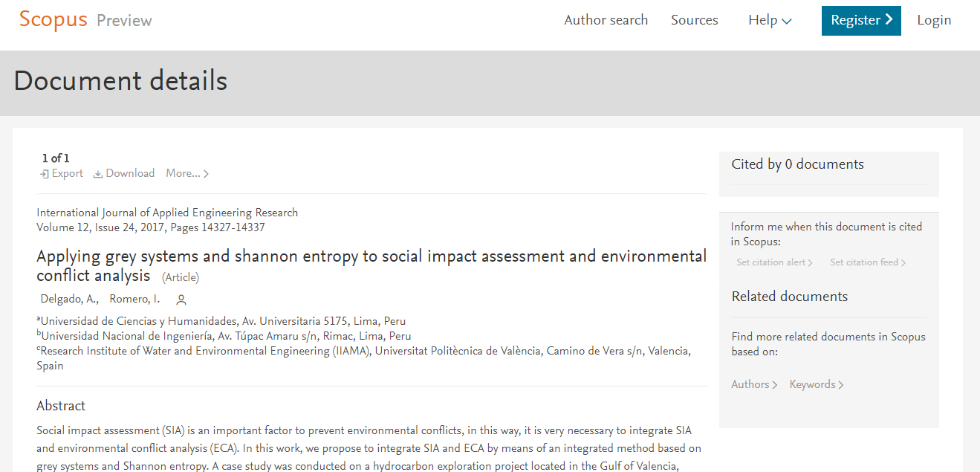This screenshot has height=472, width=980.
Task: Click the Romero, I. author link
Action: [x=134, y=300]
